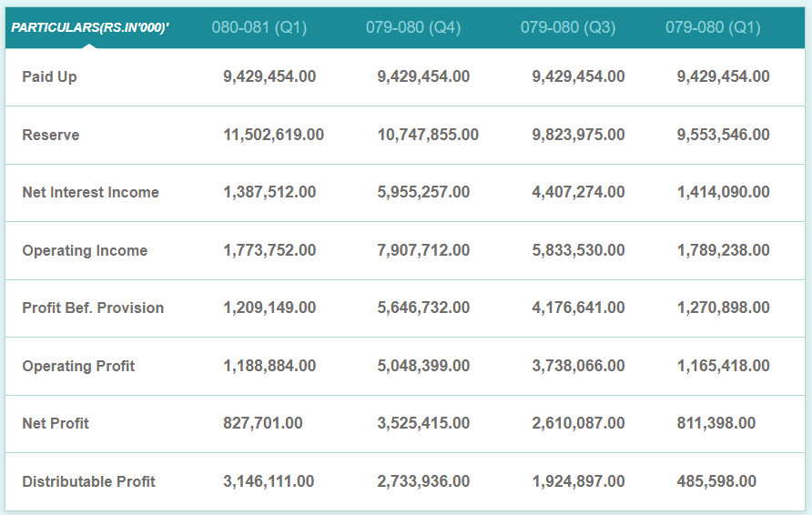The image size is (812, 515).
Task: Click the Distributable Profit row label
Action: coord(89,481)
